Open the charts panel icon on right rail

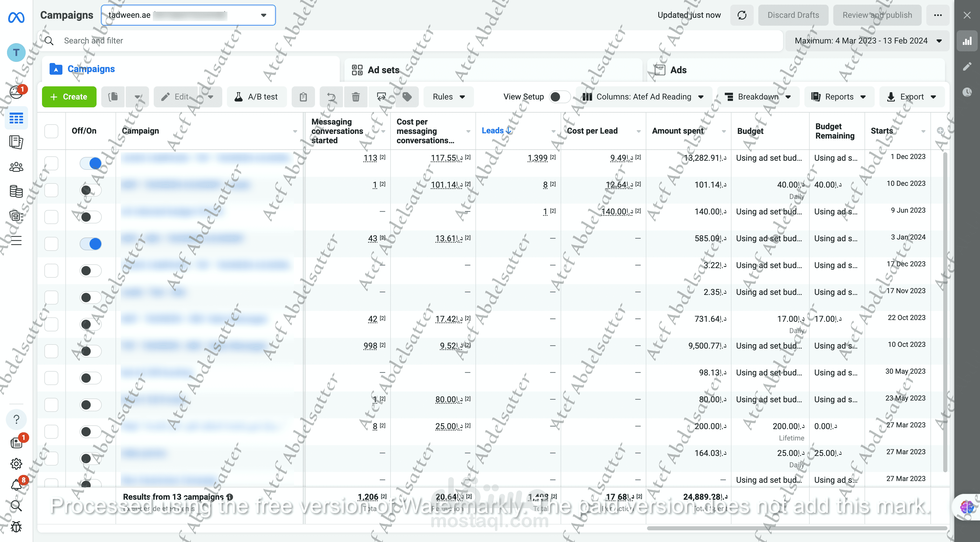pyautogui.click(x=967, y=41)
